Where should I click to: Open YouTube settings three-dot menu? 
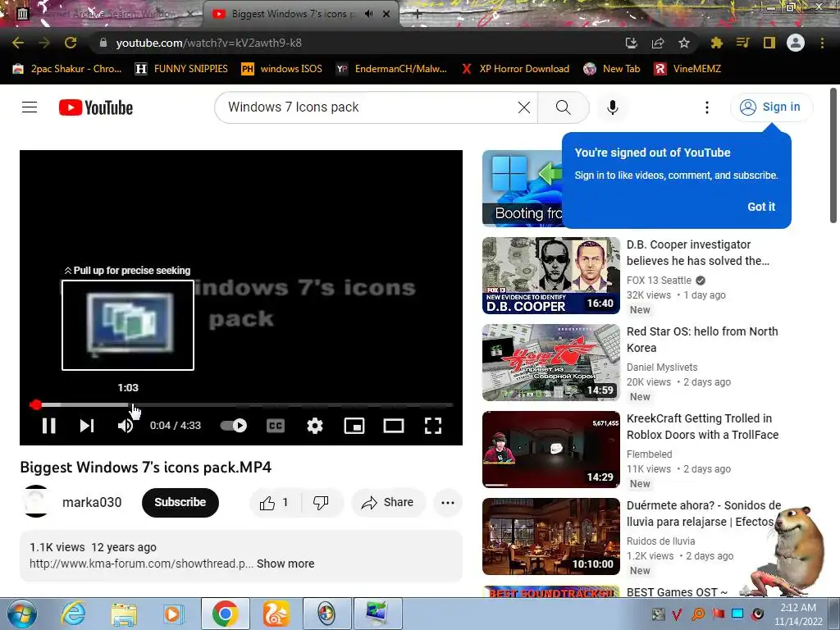point(706,107)
